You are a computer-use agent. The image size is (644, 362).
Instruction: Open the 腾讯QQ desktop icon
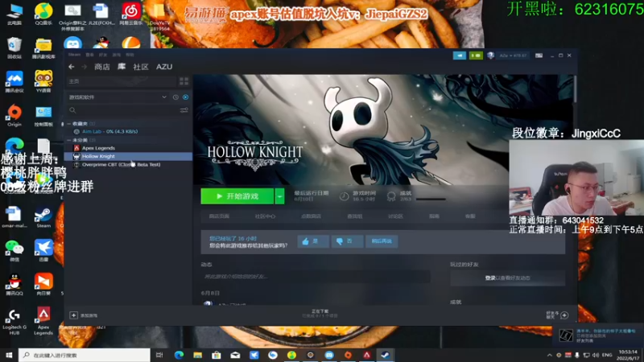coord(14,285)
